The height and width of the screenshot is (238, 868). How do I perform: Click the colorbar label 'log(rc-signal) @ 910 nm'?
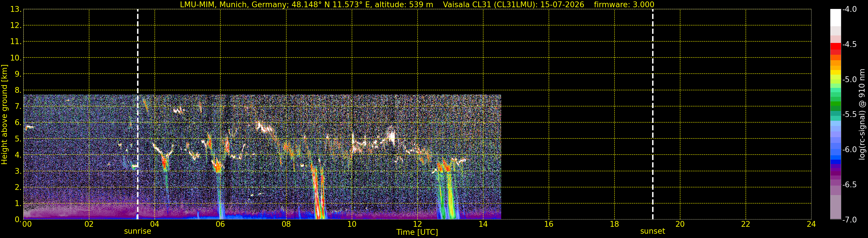tap(862, 114)
